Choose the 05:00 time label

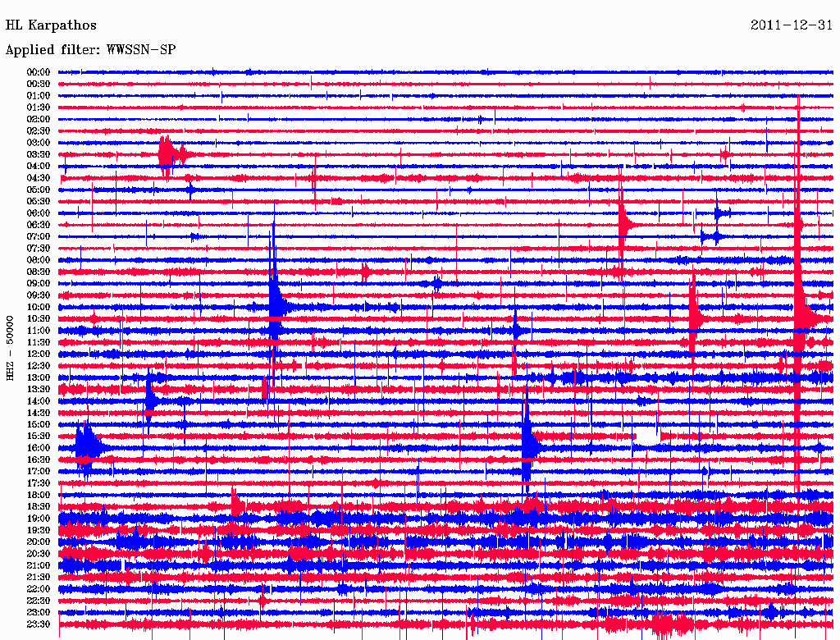(x=38, y=190)
